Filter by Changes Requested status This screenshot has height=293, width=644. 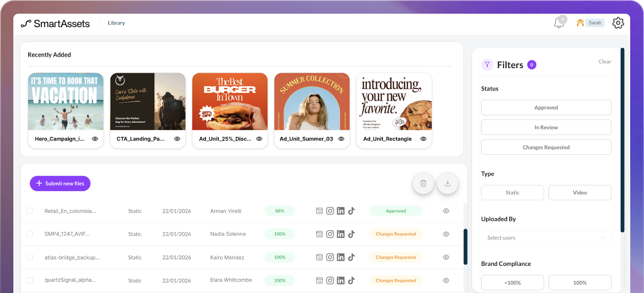click(x=546, y=147)
